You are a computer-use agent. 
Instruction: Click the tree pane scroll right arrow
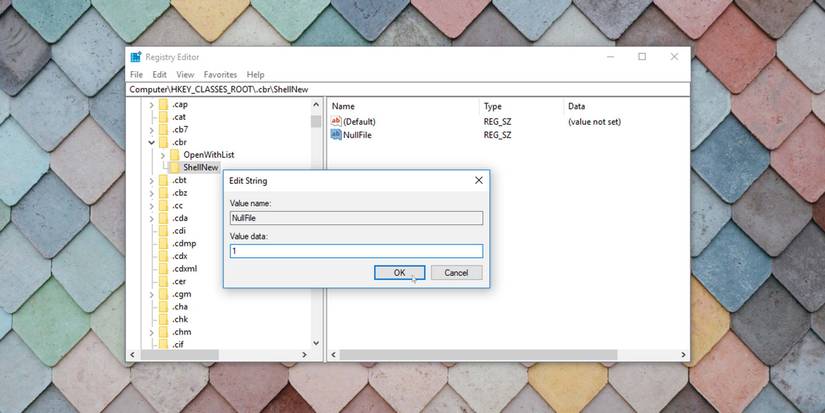[304, 355]
